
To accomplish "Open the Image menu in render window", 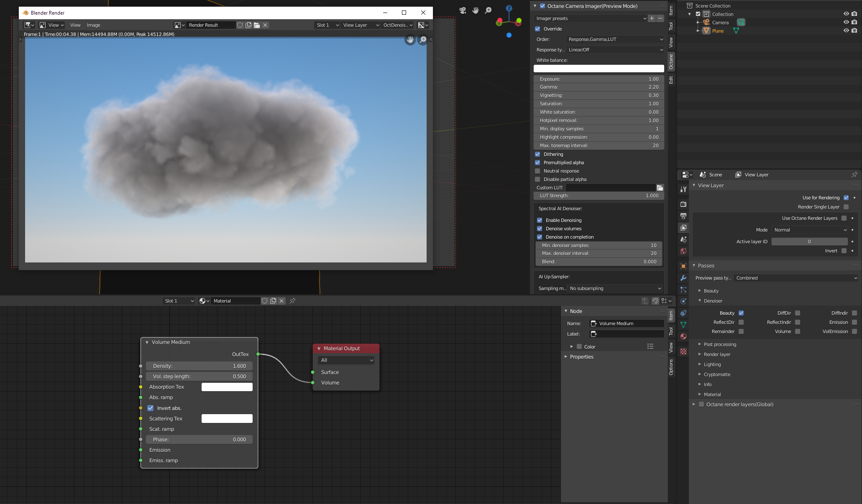I will 93,25.
